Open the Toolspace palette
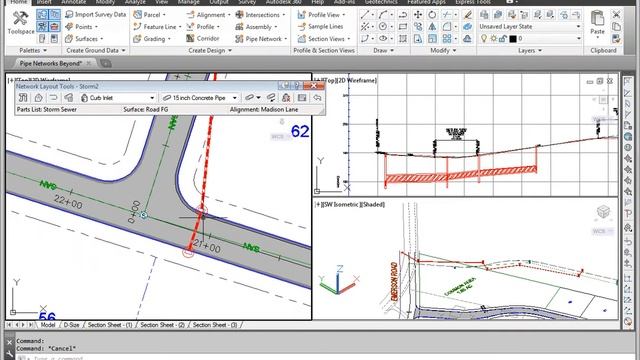 tap(20, 23)
